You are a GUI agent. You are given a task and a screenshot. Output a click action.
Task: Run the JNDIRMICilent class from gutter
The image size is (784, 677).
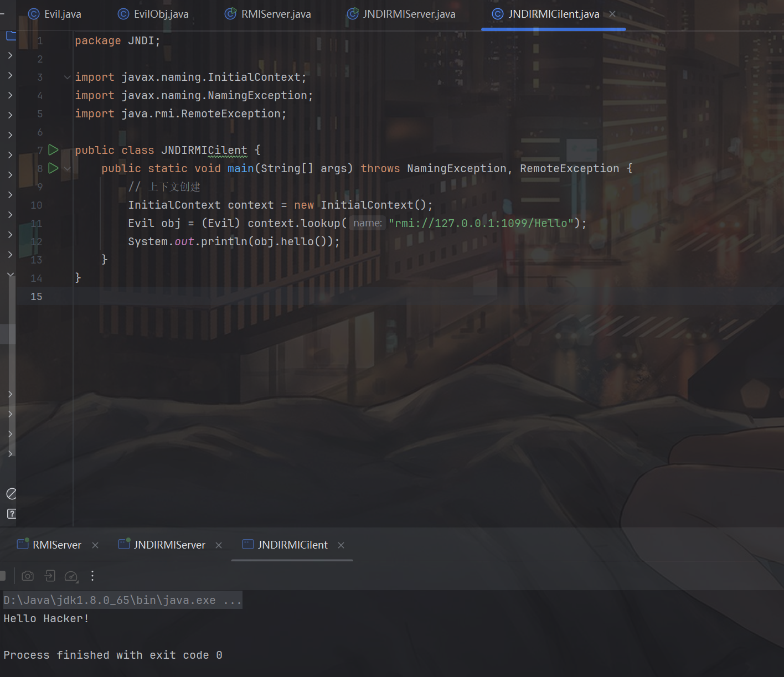point(53,150)
